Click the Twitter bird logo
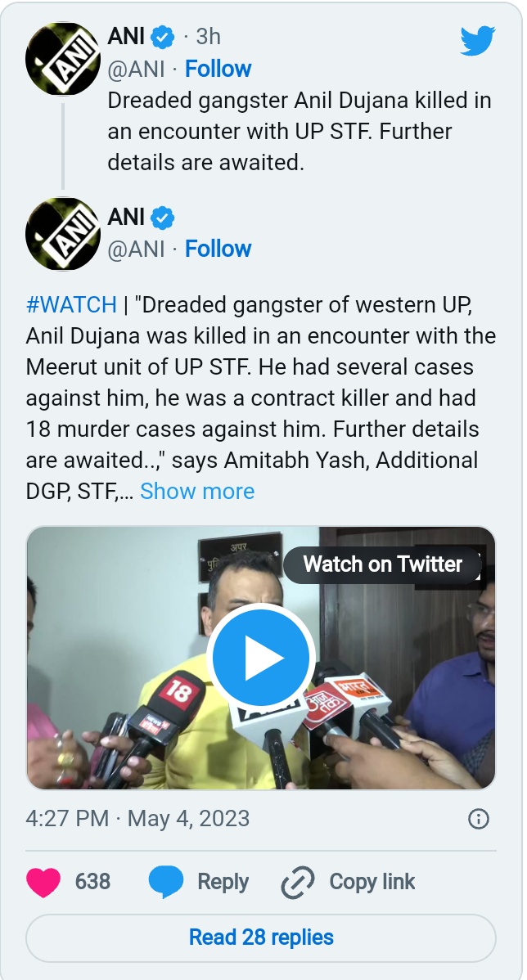Screen dimensions: 527x980 [x=477, y=41]
